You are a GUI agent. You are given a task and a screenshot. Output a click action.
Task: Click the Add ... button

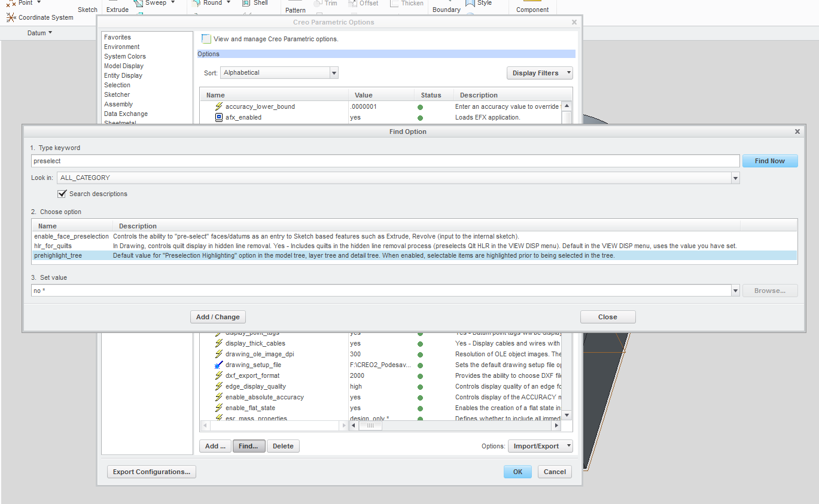click(x=215, y=446)
